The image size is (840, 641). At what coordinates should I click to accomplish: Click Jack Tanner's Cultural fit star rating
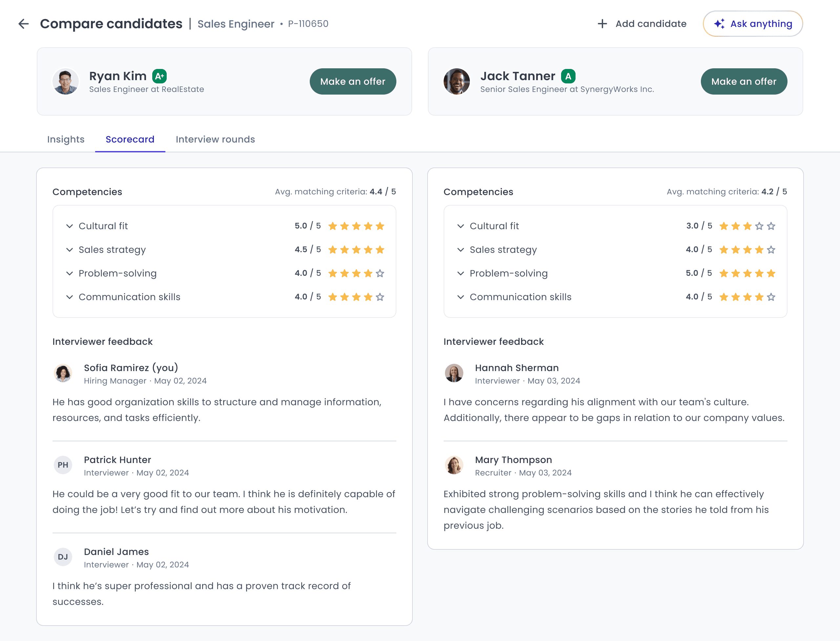(x=747, y=226)
